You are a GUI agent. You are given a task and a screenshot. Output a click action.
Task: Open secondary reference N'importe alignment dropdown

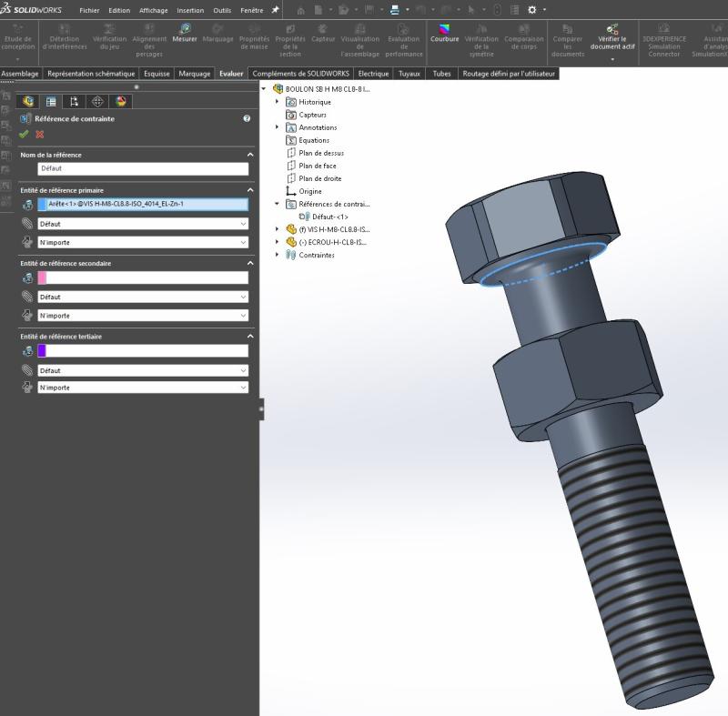coord(143,316)
